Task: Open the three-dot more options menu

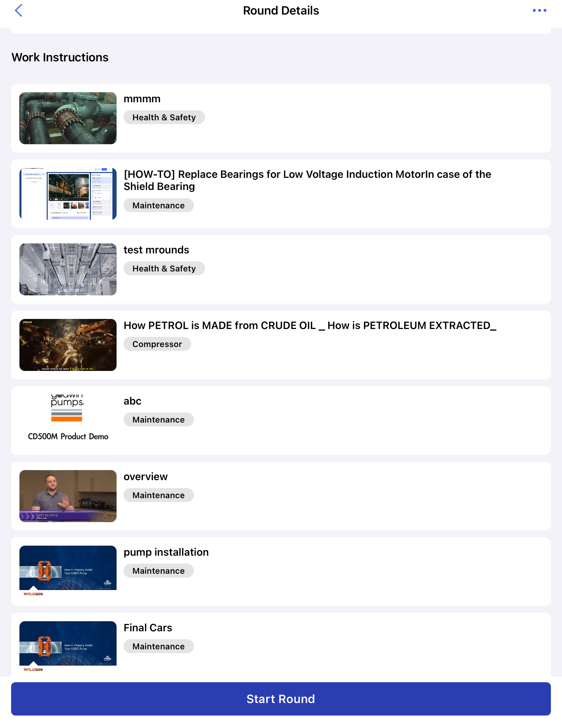Action: tap(539, 10)
